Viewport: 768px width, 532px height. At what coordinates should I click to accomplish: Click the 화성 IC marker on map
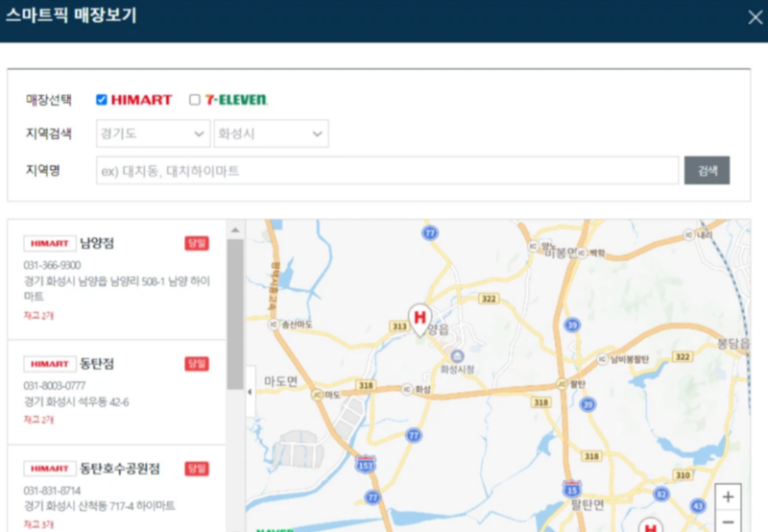tap(407, 390)
